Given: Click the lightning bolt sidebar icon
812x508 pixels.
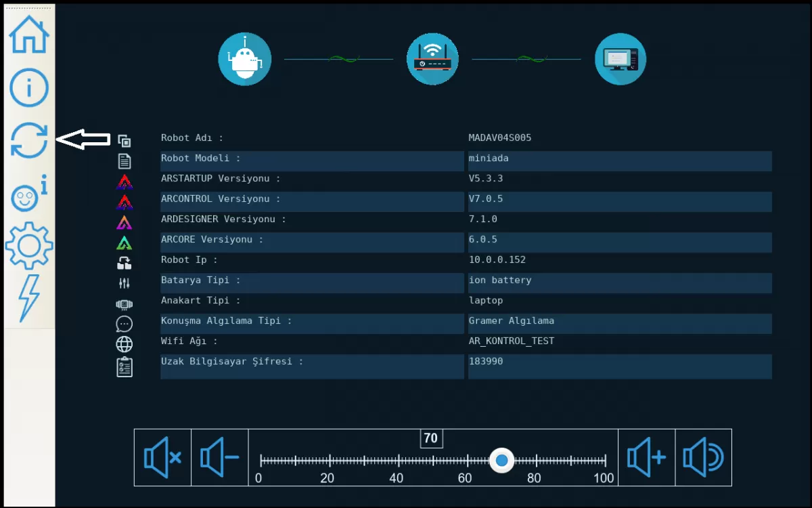Looking at the screenshot, I should point(29,297).
